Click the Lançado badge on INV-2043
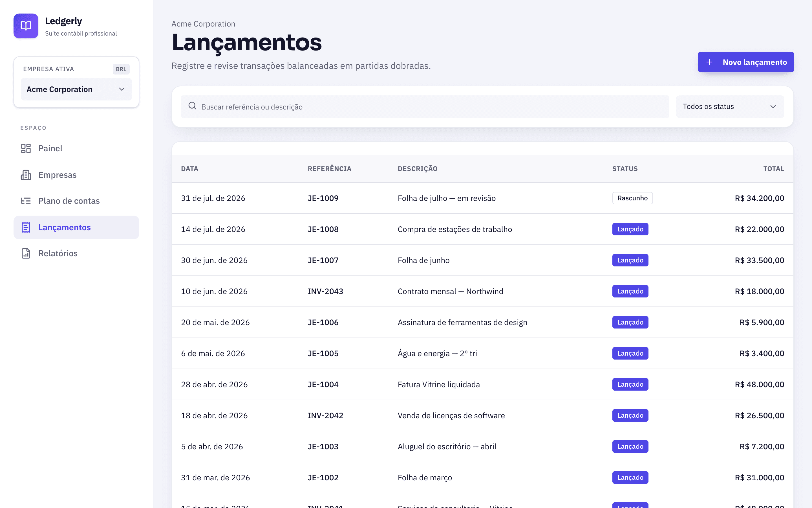Screen dimensions: 812x508 [630, 291]
